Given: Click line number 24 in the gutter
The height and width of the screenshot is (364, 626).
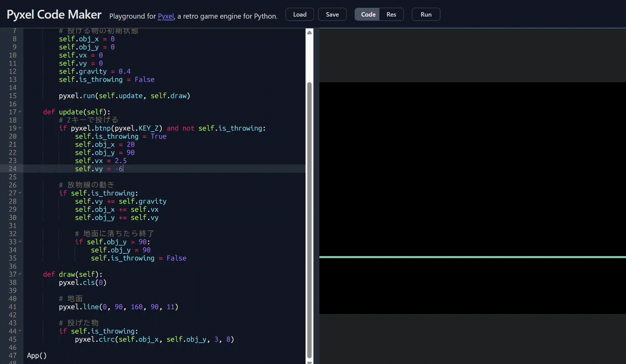Looking at the screenshot, I should pos(13,169).
